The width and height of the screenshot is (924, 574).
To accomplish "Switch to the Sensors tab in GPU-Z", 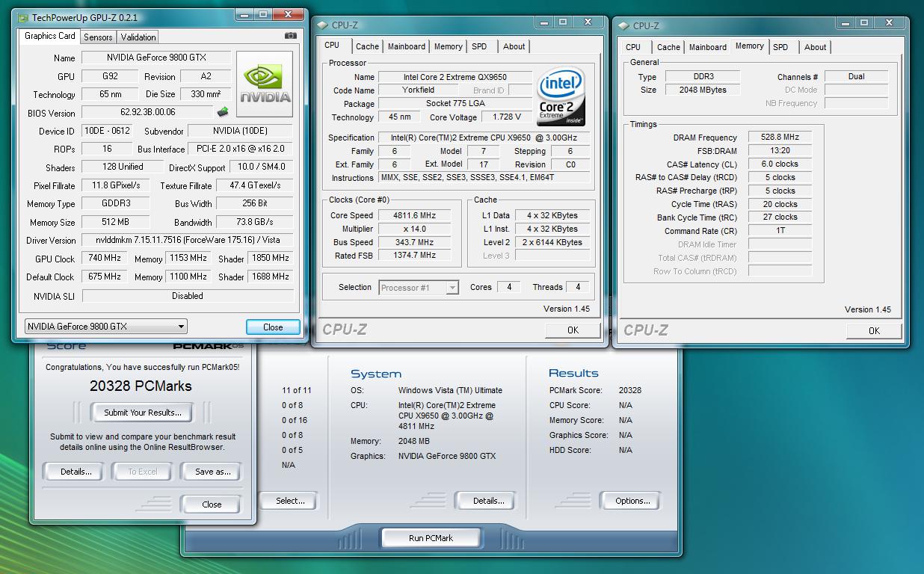I will (x=98, y=37).
